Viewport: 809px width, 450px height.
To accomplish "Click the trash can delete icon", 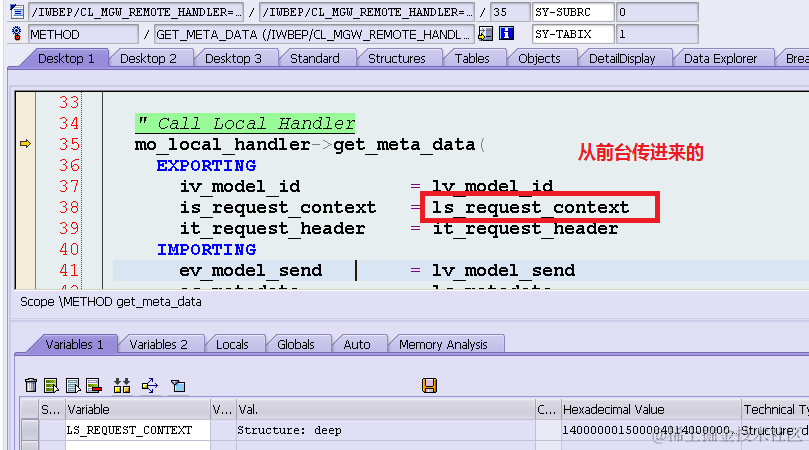I will (x=30, y=385).
